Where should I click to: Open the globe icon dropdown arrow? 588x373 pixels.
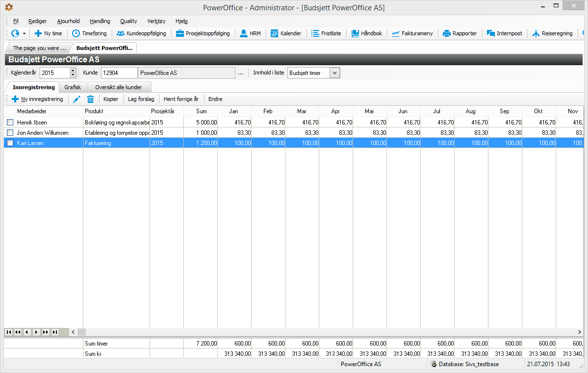(x=24, y=33)
